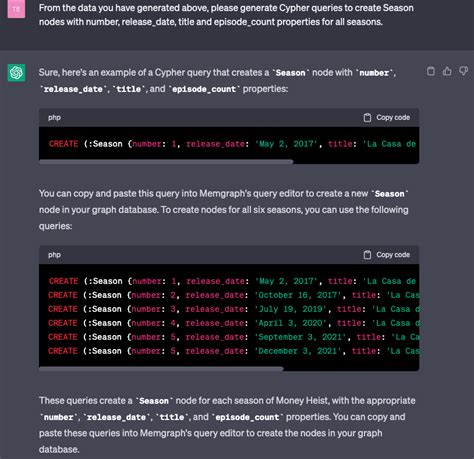
Task: Copy the response with the clipboard icon
Action: (431, 71)
